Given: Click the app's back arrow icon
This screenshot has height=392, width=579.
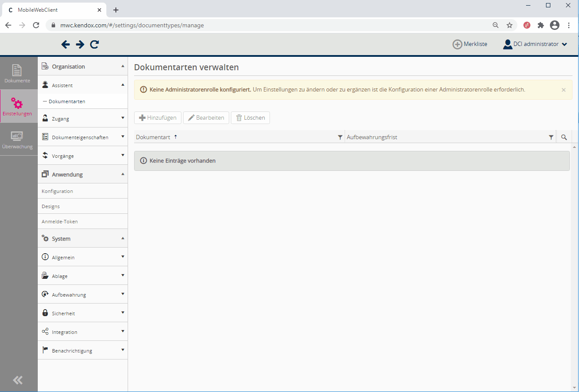Looking at the screenshot, I should 66,44.
